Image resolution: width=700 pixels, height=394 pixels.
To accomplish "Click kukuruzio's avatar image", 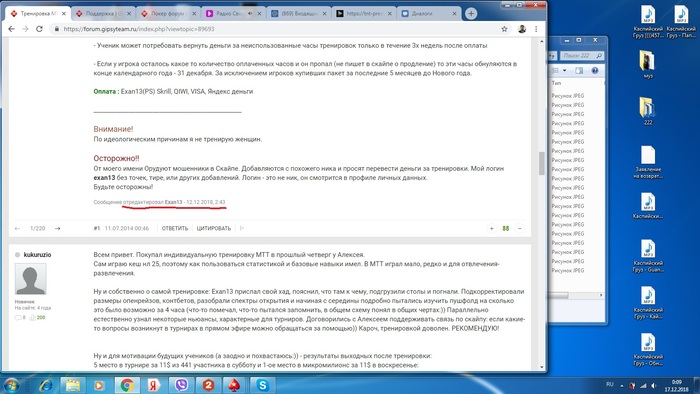I will coord(30,278).
